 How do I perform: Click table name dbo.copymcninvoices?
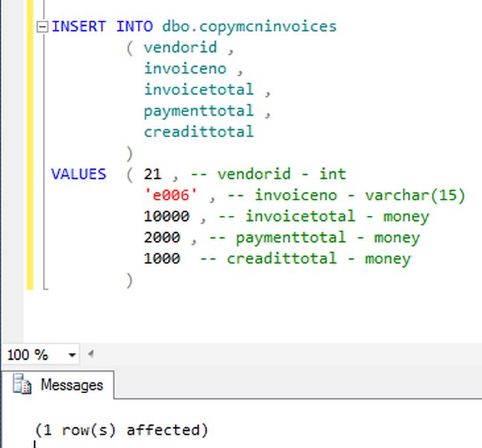(249, 27)
